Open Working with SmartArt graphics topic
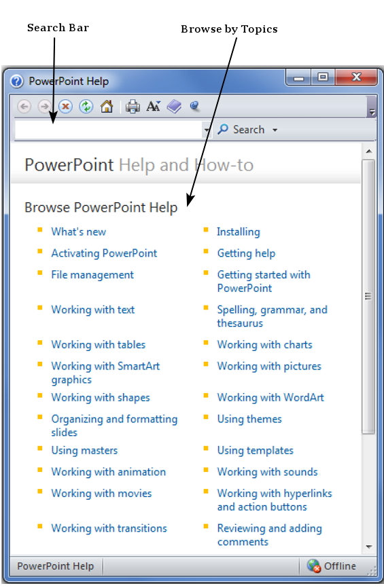 (x=105, y=373)
